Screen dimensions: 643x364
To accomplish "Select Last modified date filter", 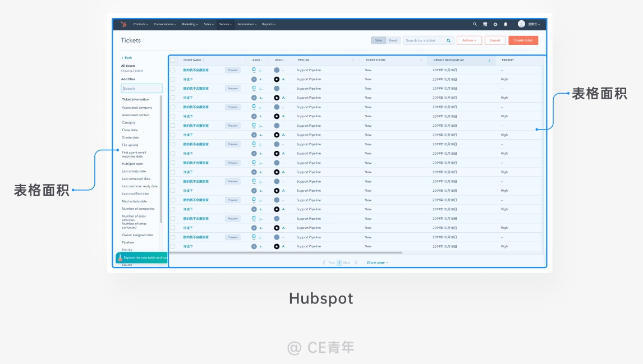I will [136, 193].
